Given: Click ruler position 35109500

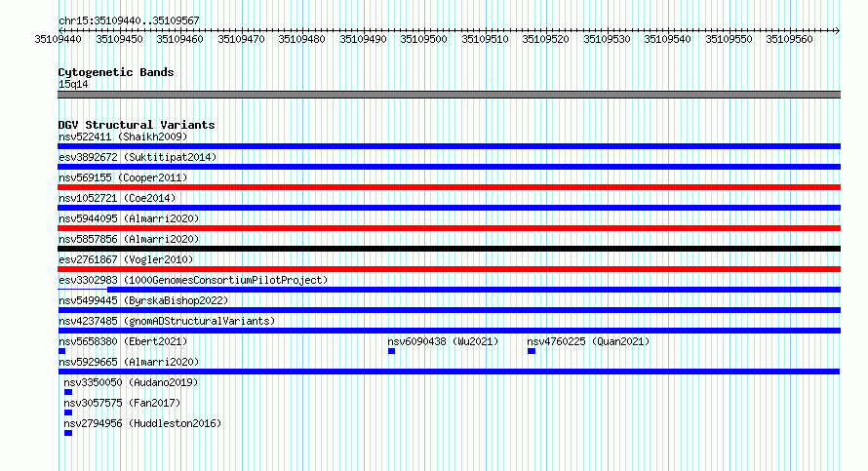Looking at the screenshot, I should click(x=423, y=39).
